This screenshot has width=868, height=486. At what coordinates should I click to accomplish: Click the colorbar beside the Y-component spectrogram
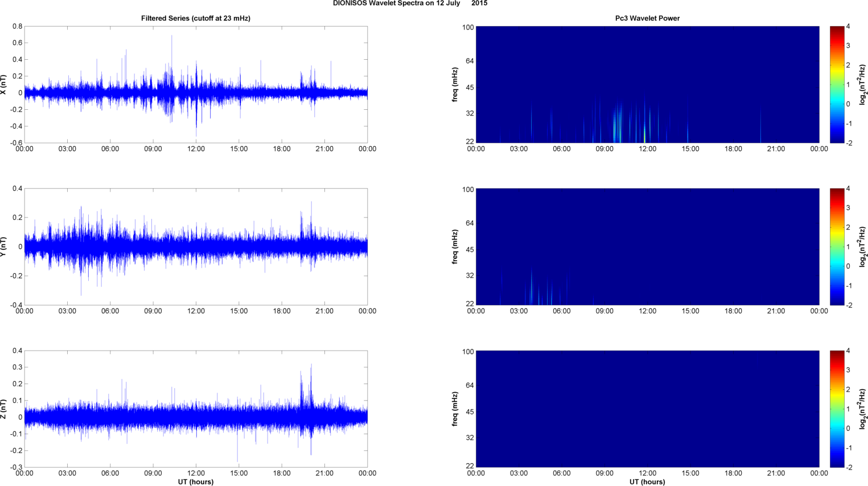837,247
